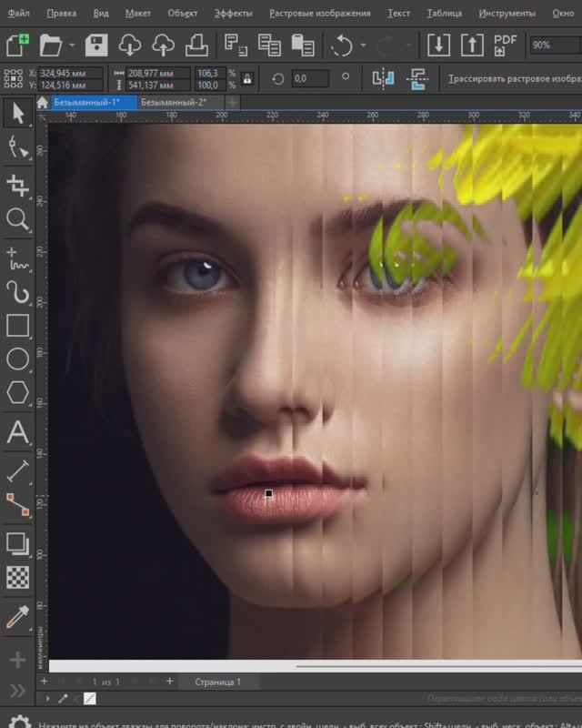Click the Трассировать растровое изображение button
This screenshot has height=728, width=582.
pos(514,78)
